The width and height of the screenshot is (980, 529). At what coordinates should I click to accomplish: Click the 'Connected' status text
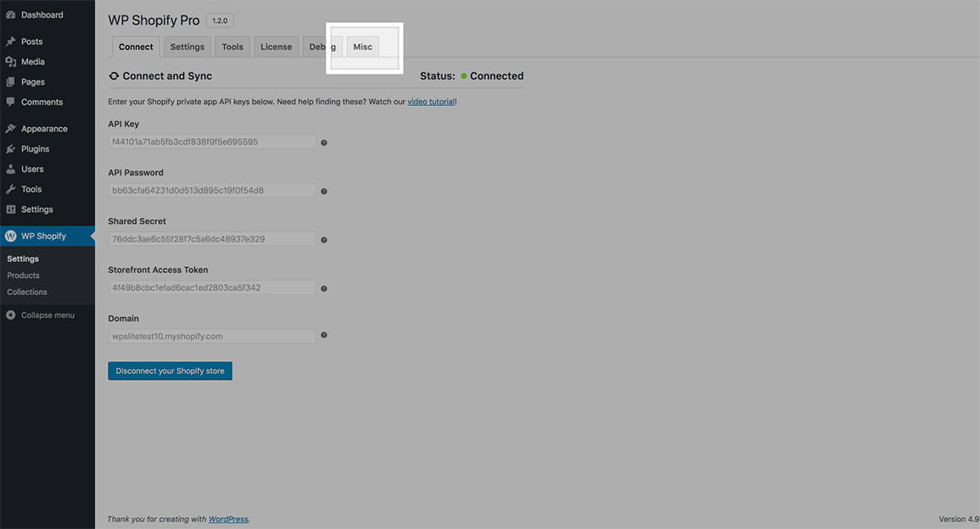pos(497,76)
